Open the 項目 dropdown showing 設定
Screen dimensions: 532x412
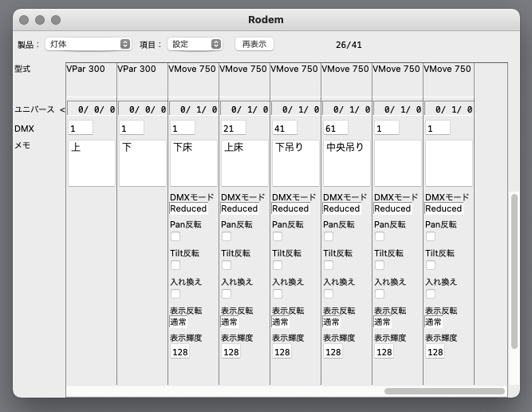coord(195,44)
